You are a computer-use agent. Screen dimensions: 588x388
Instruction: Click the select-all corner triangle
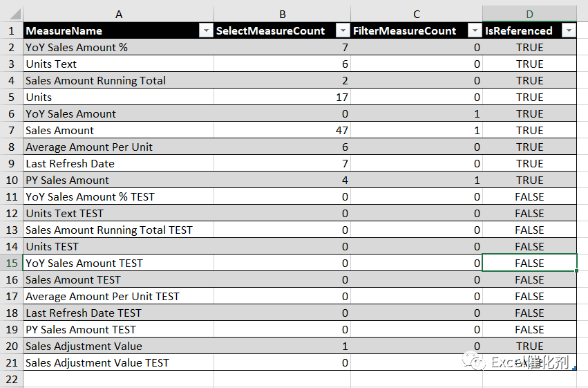15,15
